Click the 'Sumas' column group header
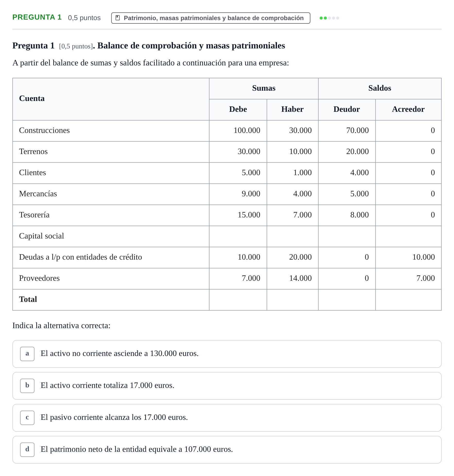The image size is (454, 476). (264, 88)
